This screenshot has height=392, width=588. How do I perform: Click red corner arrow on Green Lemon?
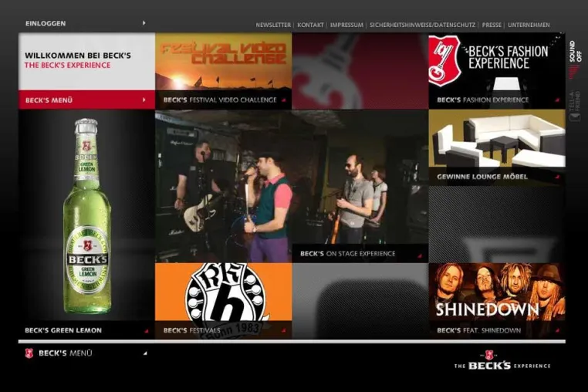147,331
